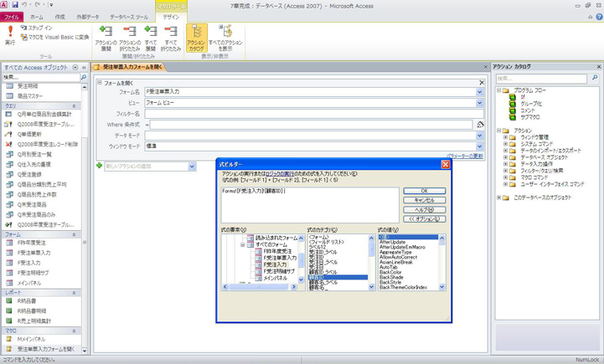Image resolution: width=604 pixels, height=364 pixels.
Task: Select the If item in Action Catalog
Action: pos(523,97)
